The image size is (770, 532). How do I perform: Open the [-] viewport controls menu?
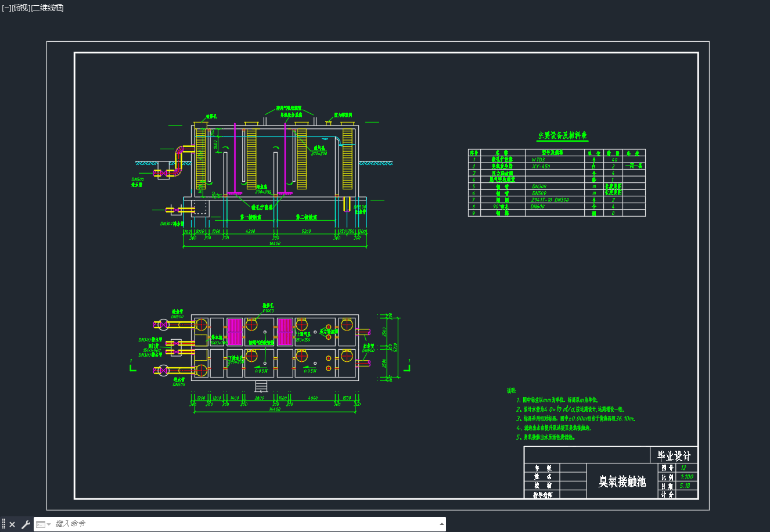(x=6, y=8)
